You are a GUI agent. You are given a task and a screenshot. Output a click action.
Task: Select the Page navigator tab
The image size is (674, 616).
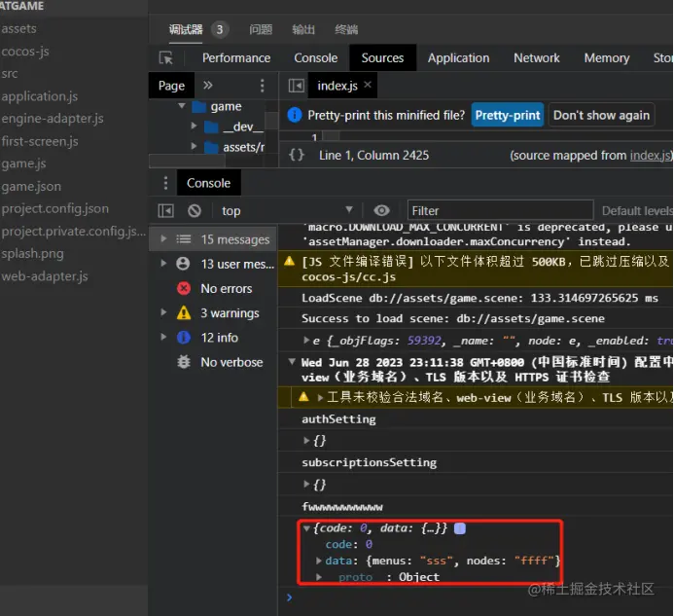[x=171, y=86]
